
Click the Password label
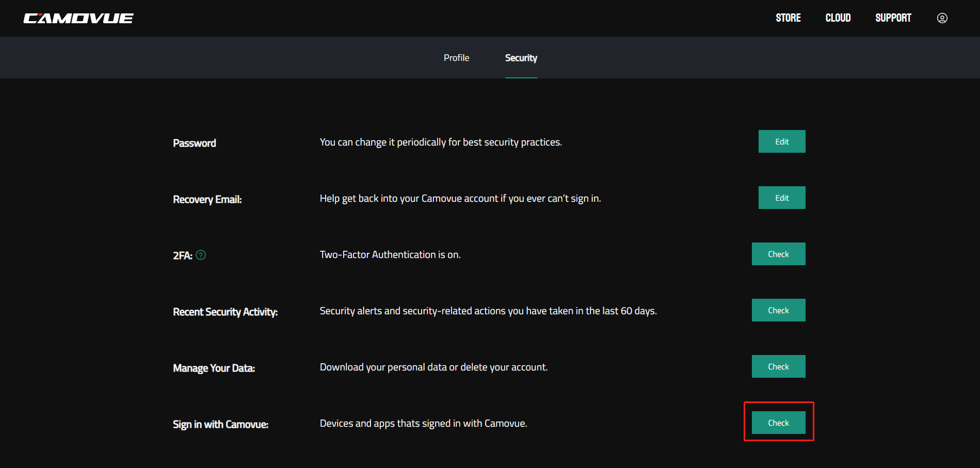pyautogui.click(x=195, y=143)
